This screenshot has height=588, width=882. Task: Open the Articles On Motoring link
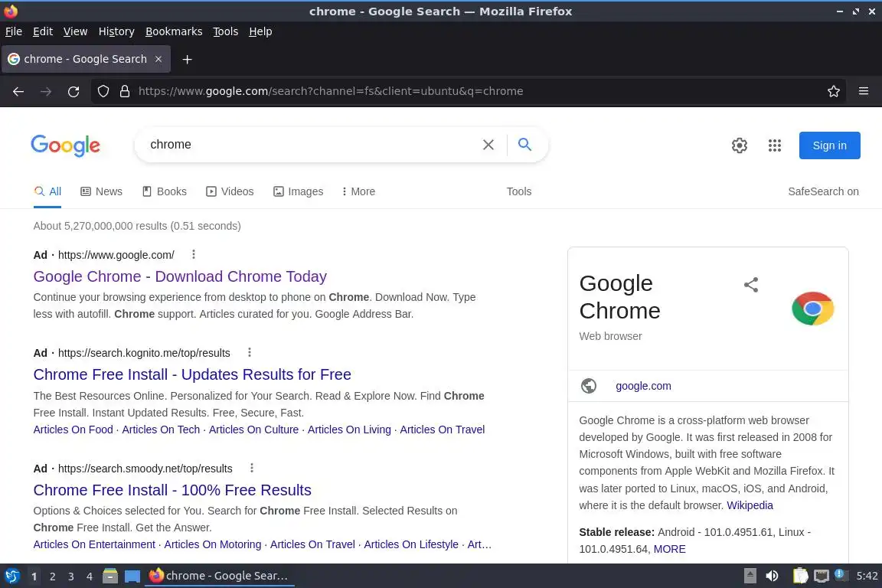pos(213,544)
